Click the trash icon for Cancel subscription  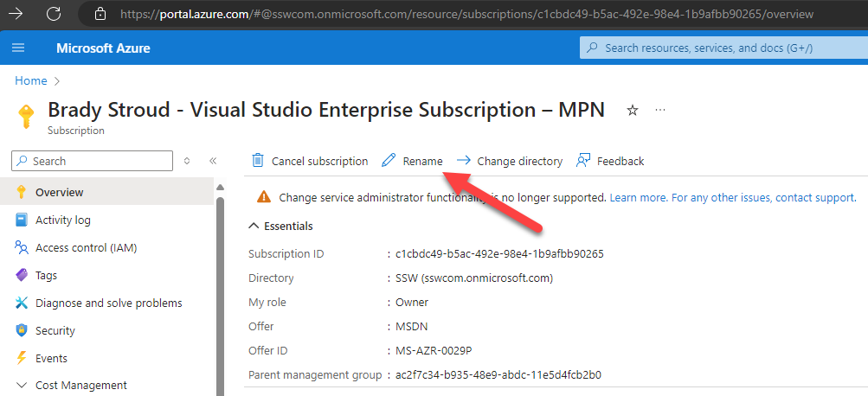point(257,161)
